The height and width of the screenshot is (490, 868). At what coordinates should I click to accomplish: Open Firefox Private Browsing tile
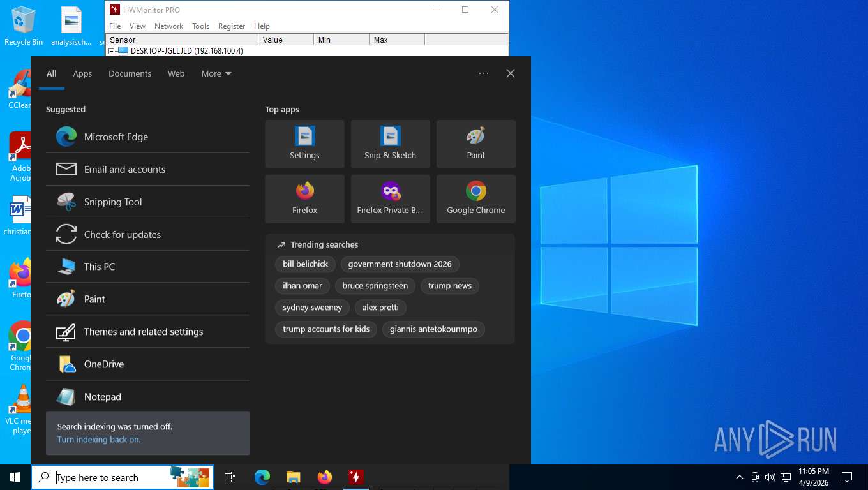click(390, 199)
